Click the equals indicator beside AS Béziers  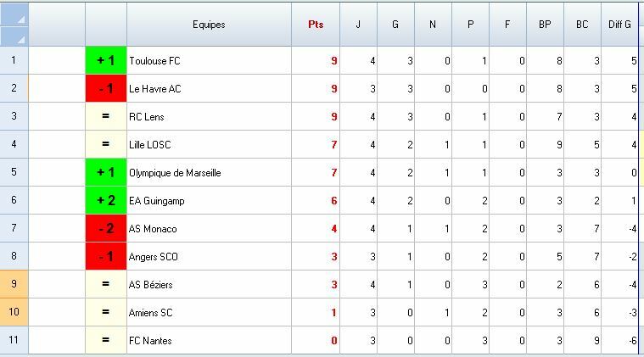pyautogui.click(x=106, y=285)
